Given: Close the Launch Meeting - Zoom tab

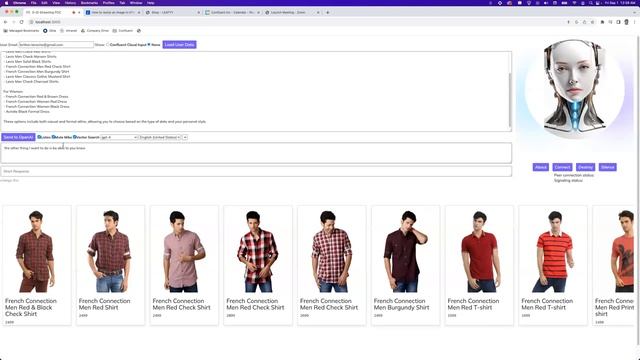Looking at the screenshot, I should tap(318, 13).
